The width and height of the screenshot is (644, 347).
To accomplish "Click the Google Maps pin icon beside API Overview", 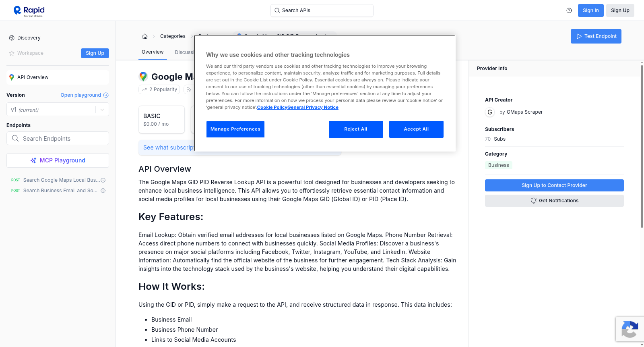I will click(12, 77).
